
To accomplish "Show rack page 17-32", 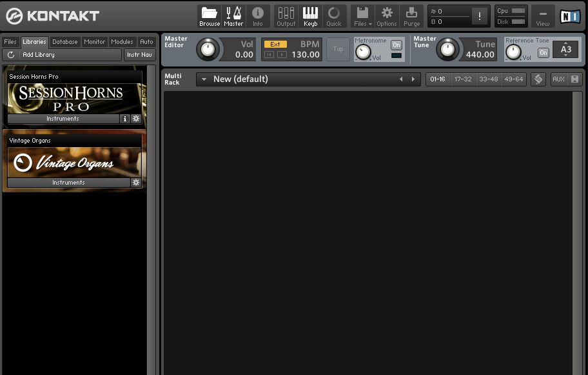I will pos(463,79).
